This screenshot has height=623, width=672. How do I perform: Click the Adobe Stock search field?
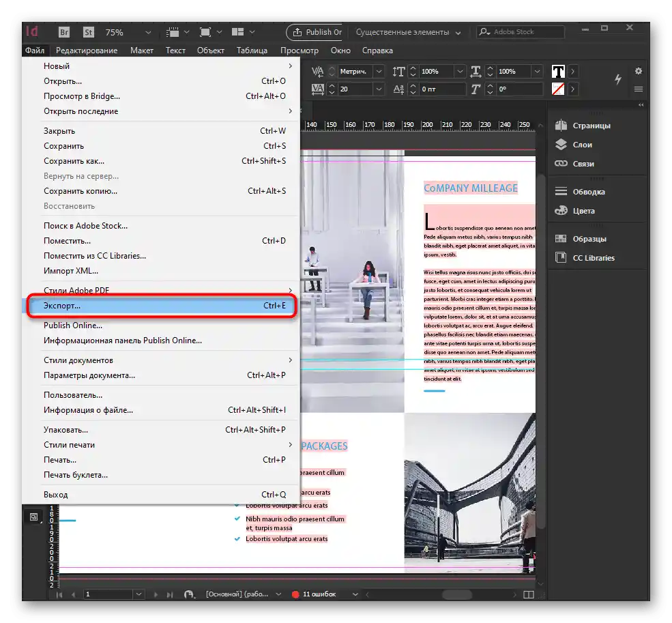(x=525, y=32)
